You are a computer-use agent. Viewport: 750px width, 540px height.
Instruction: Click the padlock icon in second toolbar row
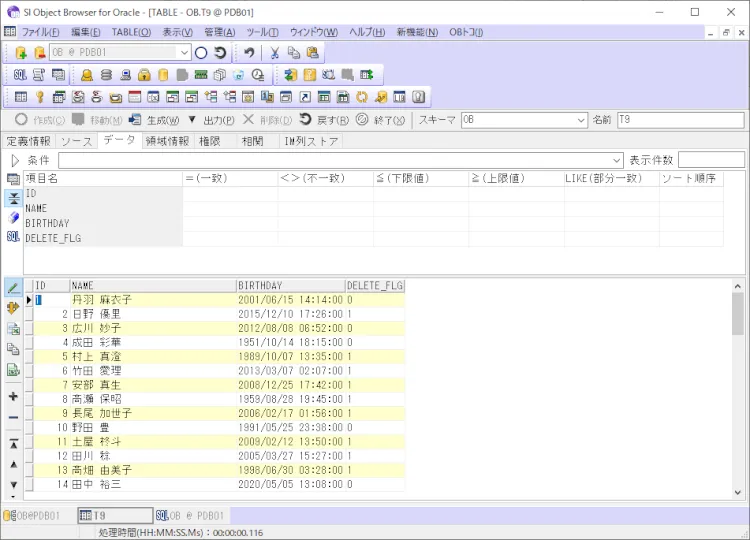(x=144, y=75)
